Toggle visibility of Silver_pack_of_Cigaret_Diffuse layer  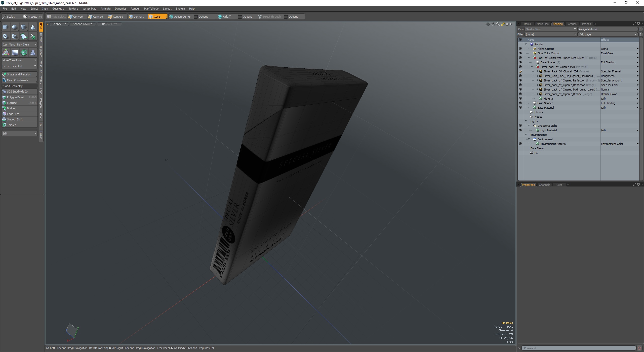tap(520, 94)
